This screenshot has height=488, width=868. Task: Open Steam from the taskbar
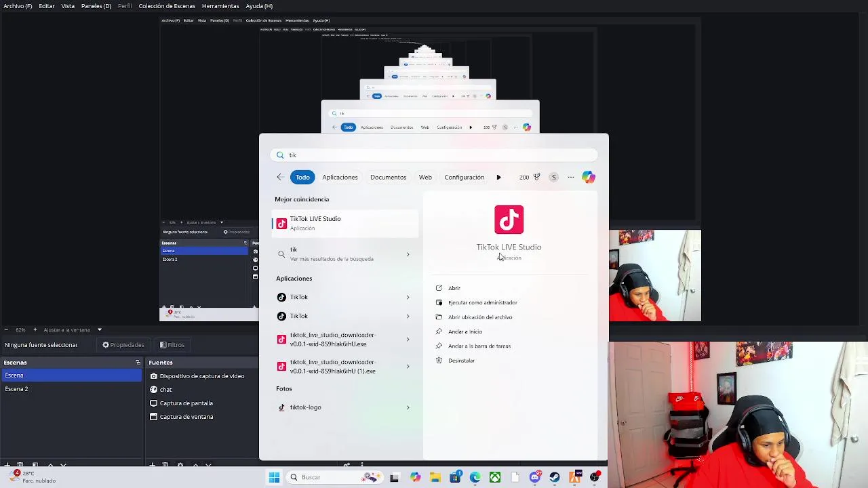(x=555, y=477)
